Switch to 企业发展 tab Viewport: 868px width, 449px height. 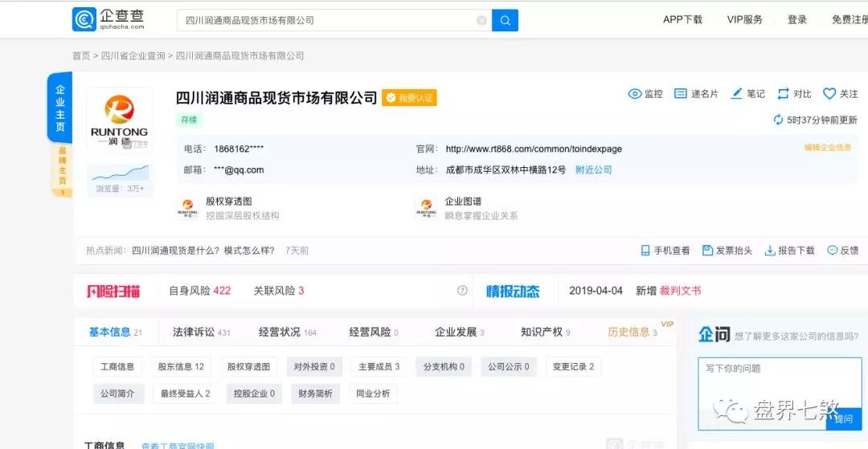tap(460, 333)
